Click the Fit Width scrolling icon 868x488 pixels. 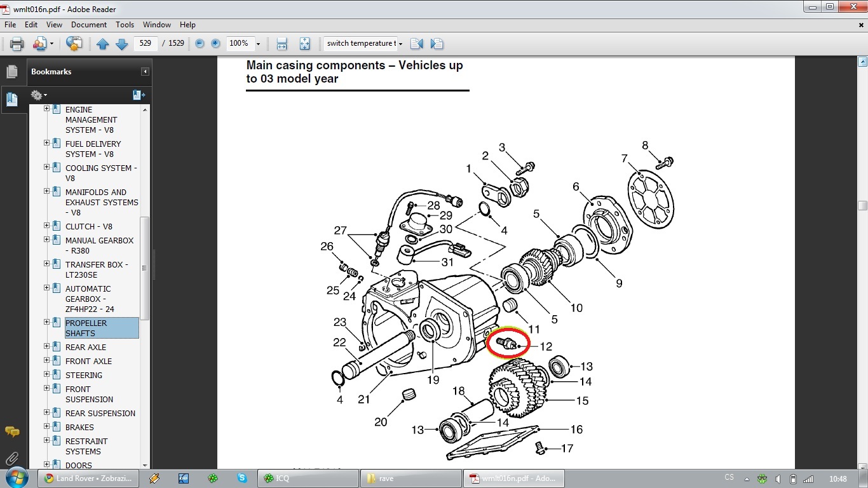pyautogui.click(x=282, y=44)
